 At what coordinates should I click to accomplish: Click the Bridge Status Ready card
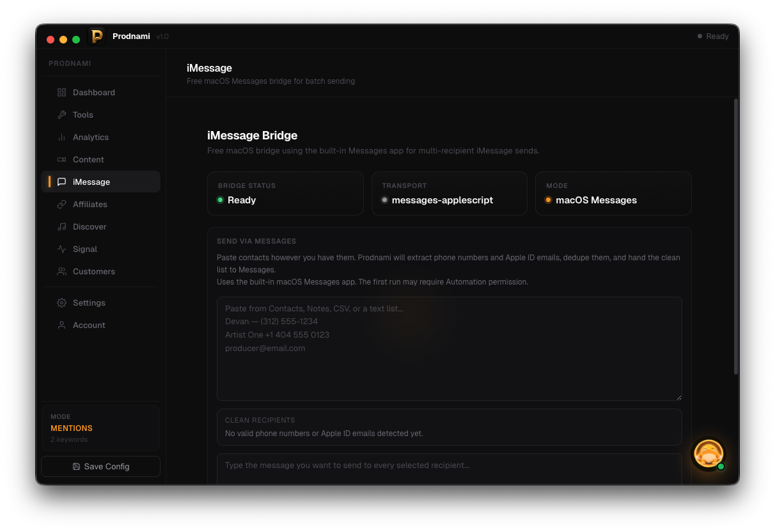285,193
